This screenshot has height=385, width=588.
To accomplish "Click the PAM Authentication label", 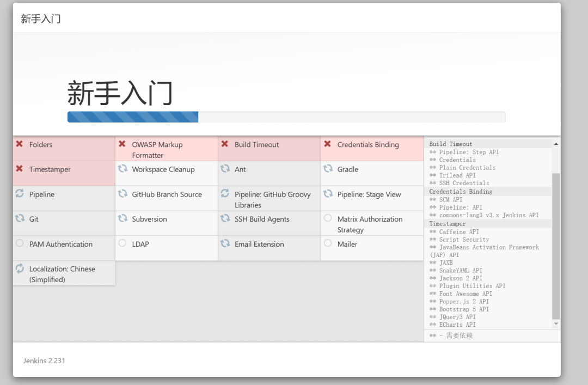I will (61, 245).
